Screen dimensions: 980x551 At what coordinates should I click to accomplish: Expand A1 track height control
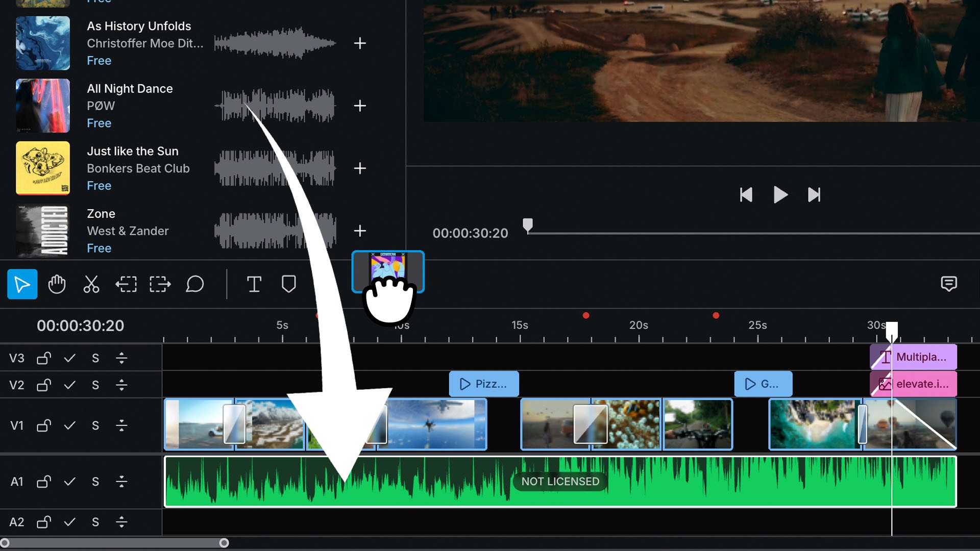(121, 482)
